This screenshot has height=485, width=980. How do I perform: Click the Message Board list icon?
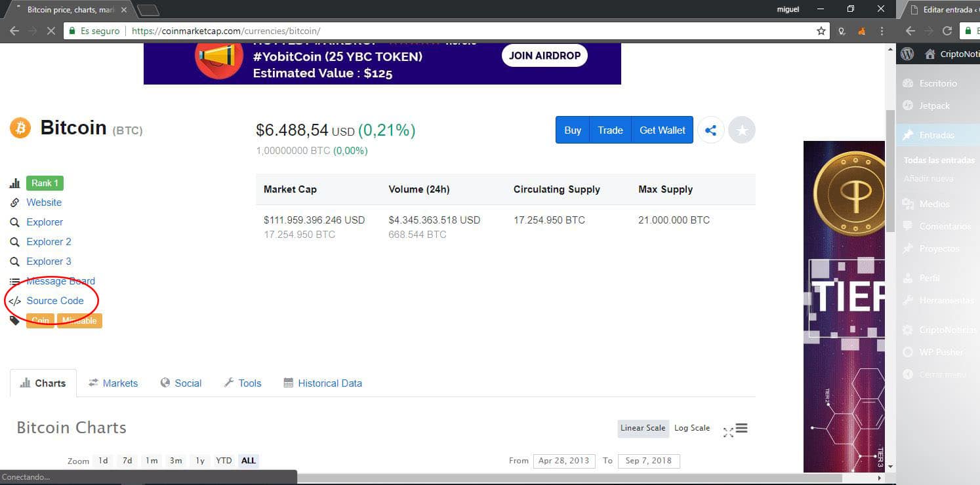click(14, 281)
